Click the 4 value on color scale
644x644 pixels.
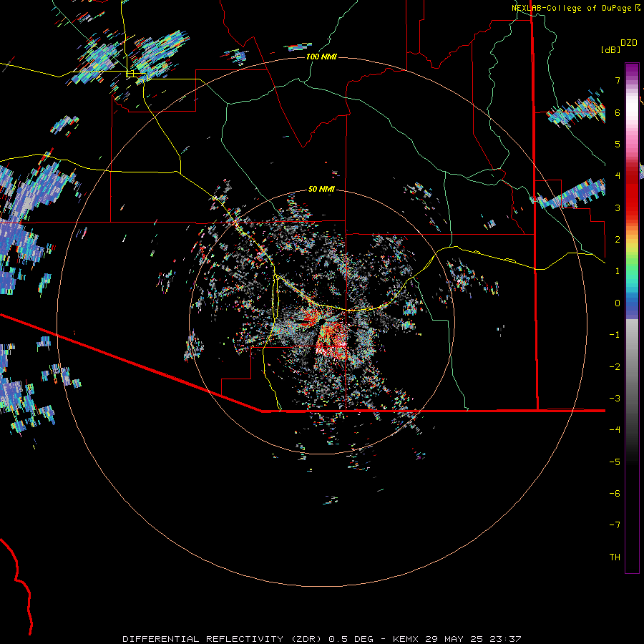click(x=618, y=175)
